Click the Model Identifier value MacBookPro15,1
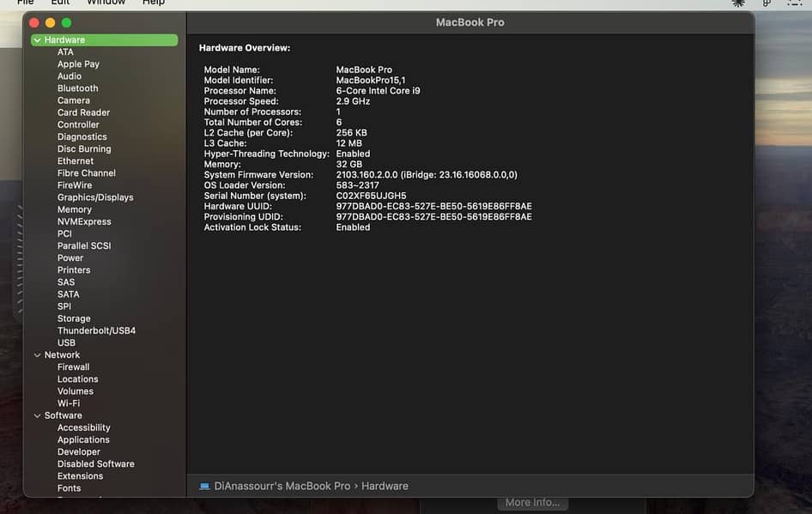Screen dimensions: 812x514 (371, 80)
